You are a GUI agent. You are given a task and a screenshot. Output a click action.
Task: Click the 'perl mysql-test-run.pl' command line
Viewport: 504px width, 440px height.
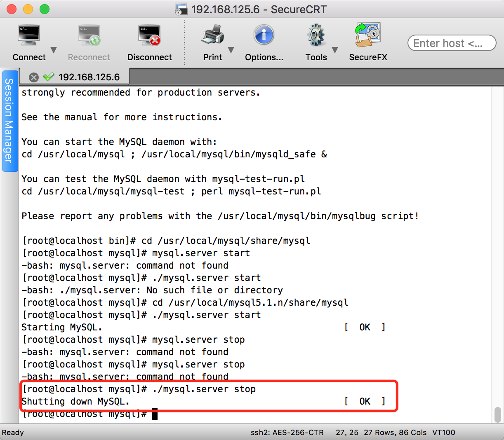pos(171,191)
